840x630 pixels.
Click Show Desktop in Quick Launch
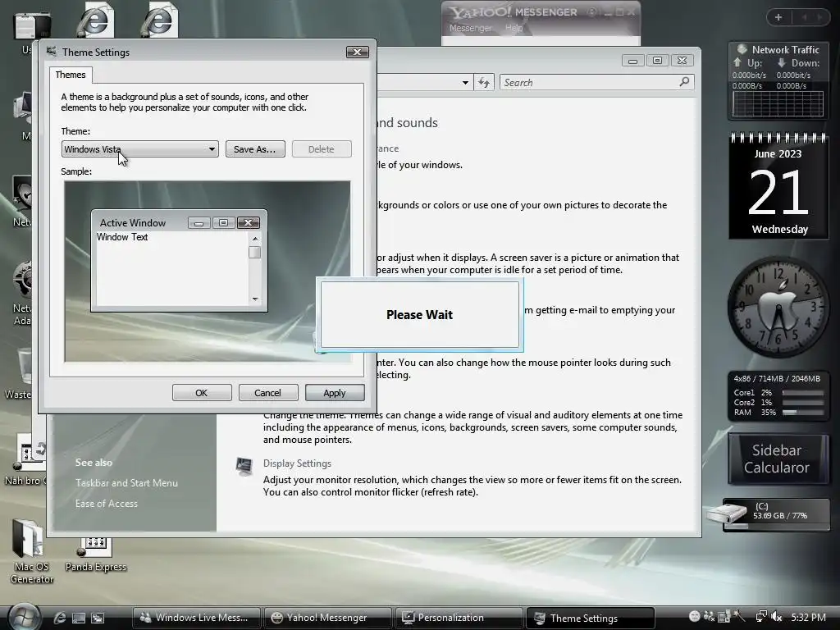coord(79,618)
